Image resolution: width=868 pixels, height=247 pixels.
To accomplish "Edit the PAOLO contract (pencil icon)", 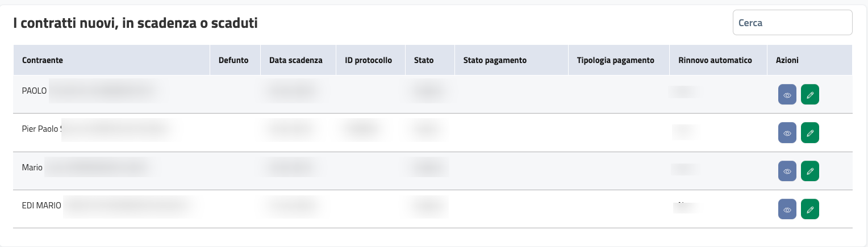I will (x=810, y=95).
